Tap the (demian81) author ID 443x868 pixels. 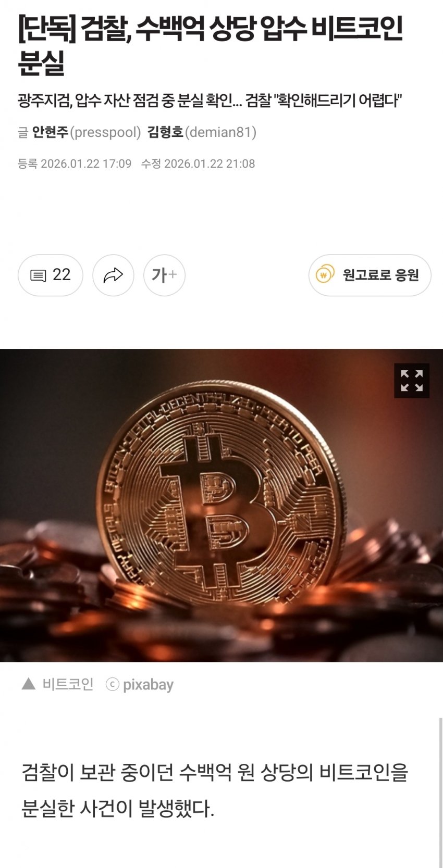[221, 132]
